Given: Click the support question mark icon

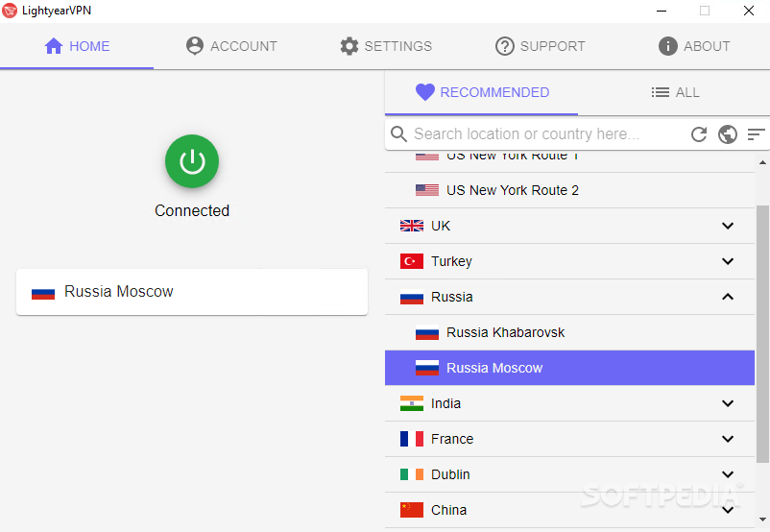Looking at the screenshot, I should coord(504,46).
